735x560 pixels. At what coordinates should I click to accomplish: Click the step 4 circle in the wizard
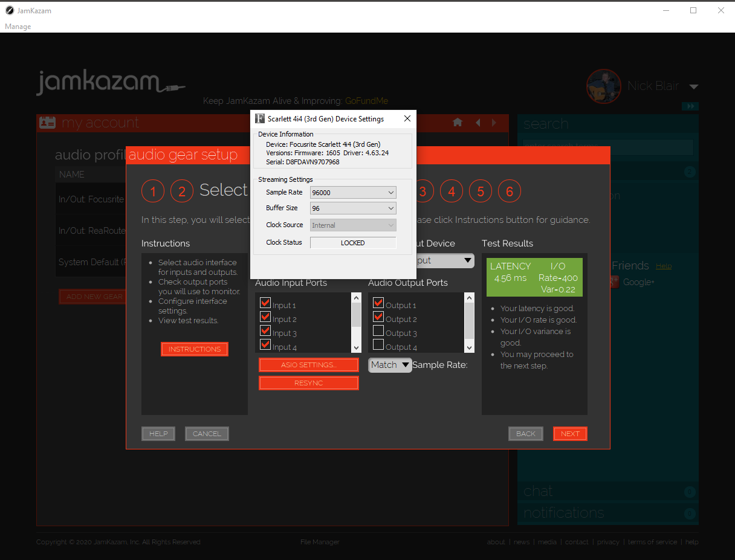pos(452,191)
